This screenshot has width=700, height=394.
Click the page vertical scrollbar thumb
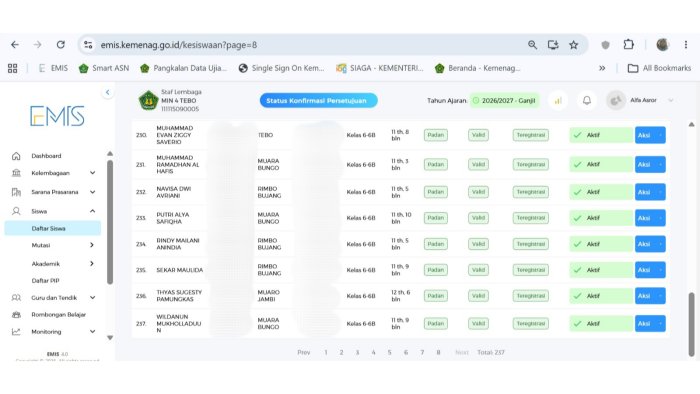[692, 324]
